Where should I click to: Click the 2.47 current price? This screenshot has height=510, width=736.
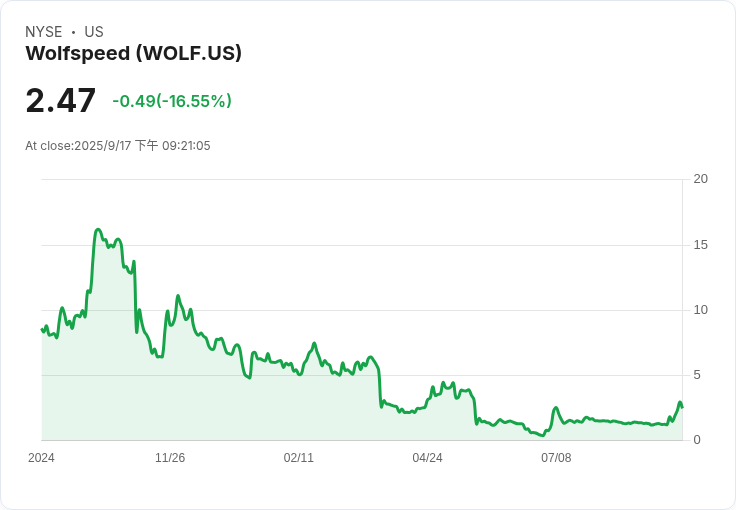pyautogui.click(x=61, y=100)
